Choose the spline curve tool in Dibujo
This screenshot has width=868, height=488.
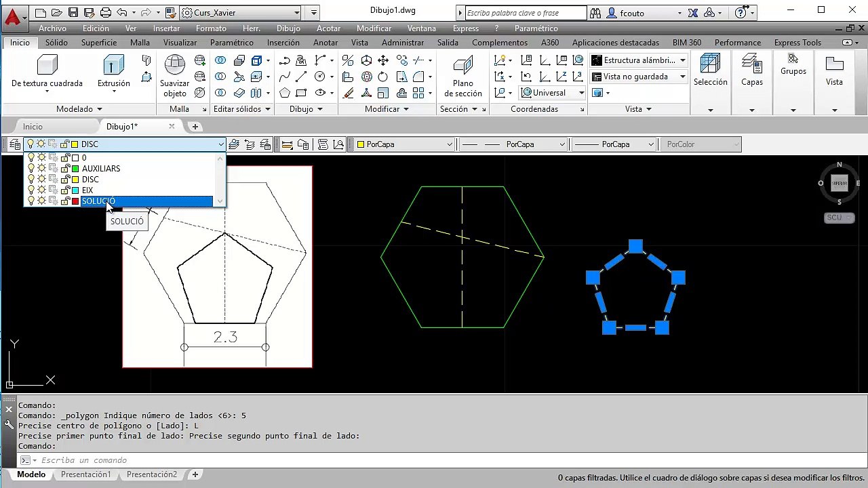(x=285, y=77)
